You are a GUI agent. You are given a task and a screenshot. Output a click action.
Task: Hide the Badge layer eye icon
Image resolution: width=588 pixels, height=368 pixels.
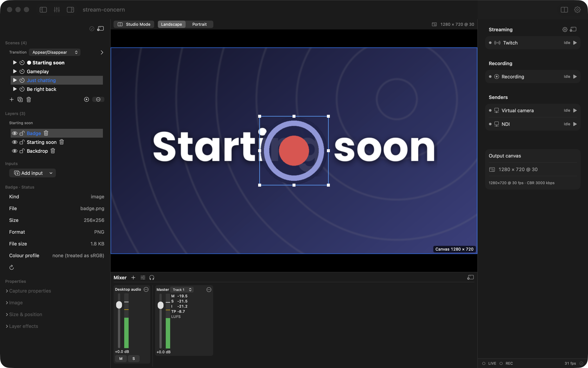(x=15, y=133)
